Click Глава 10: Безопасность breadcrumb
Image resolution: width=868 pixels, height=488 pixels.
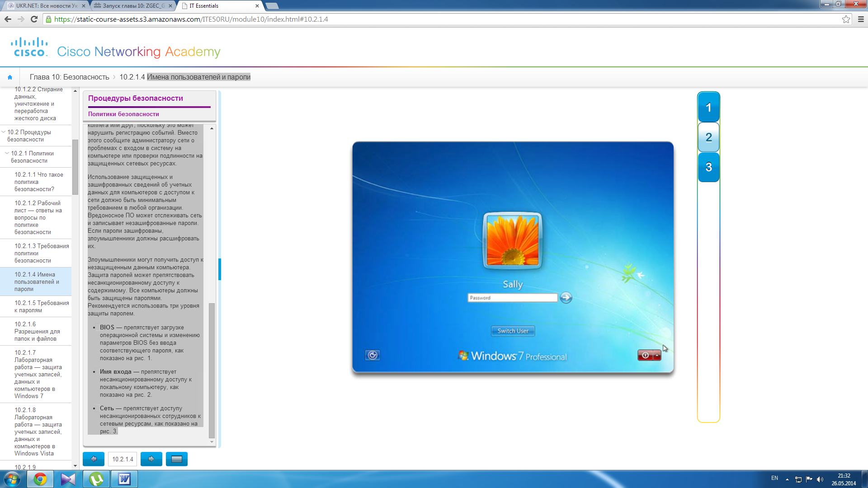pyautogui.click(x=69, y=77)
